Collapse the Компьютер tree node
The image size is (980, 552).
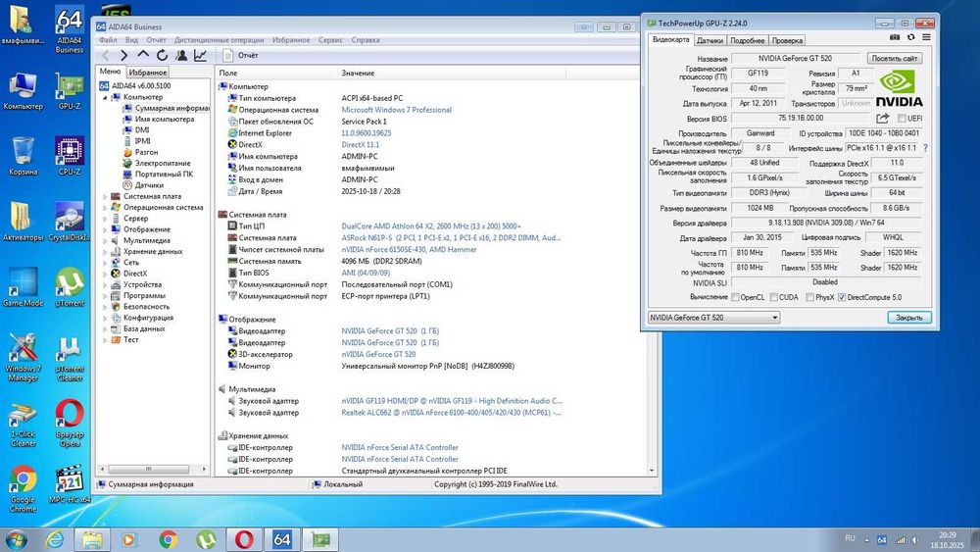tap(105, 97)
